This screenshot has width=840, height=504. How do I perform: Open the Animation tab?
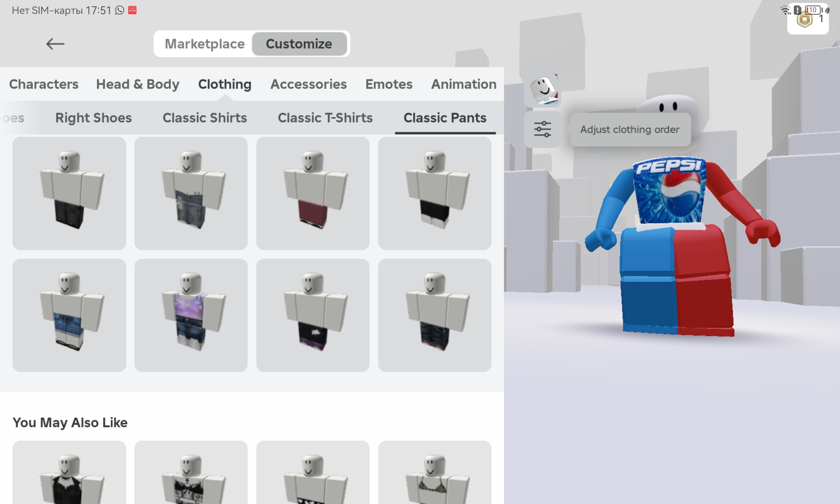point(464,84)
